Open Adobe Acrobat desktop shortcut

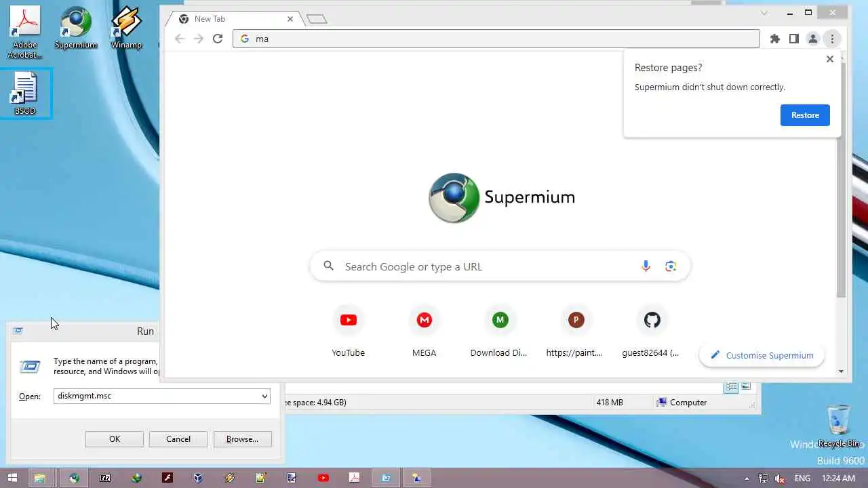(x=25, y=32)
